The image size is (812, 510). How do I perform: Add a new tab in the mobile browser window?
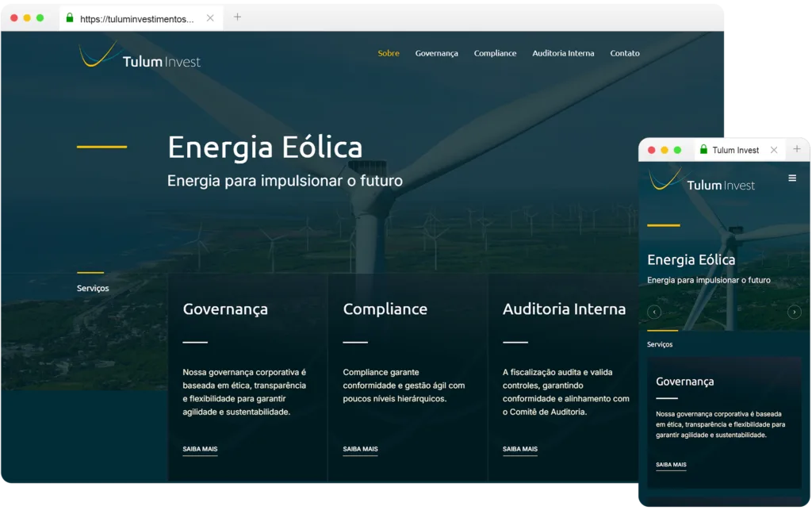796,149
